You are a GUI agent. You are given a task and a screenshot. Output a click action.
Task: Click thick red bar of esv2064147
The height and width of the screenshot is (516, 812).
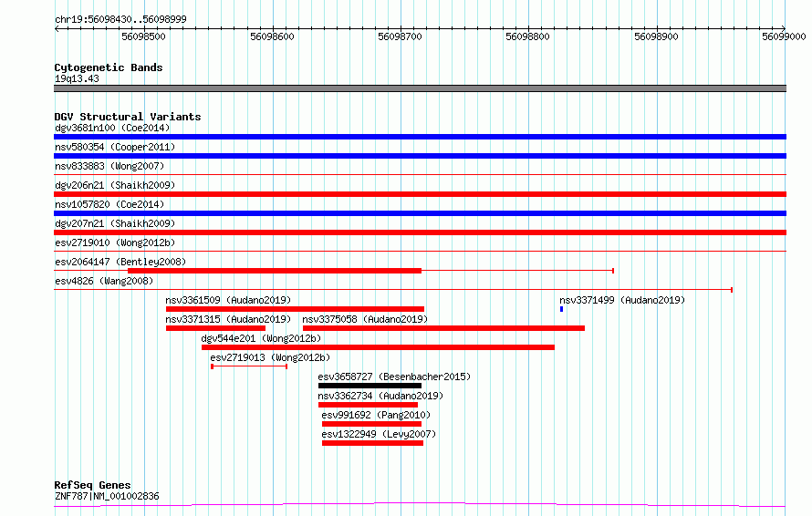tap(275, 271)
